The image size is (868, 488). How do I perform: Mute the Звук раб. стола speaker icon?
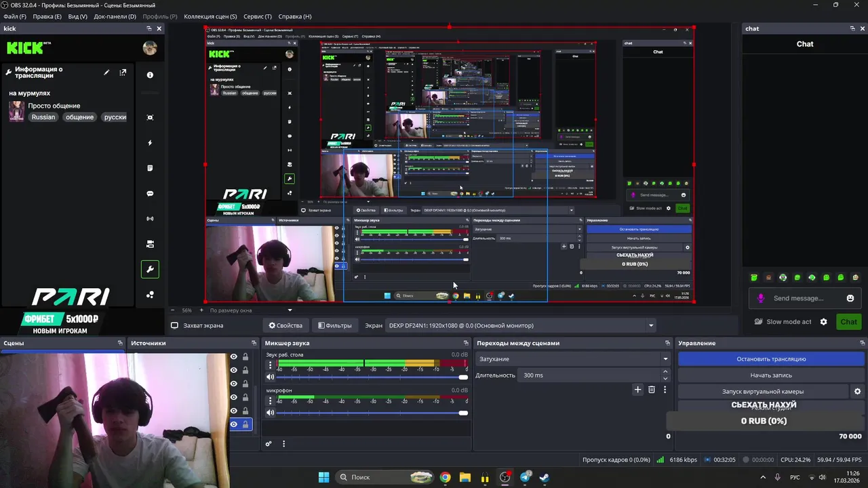click(271, 377)
